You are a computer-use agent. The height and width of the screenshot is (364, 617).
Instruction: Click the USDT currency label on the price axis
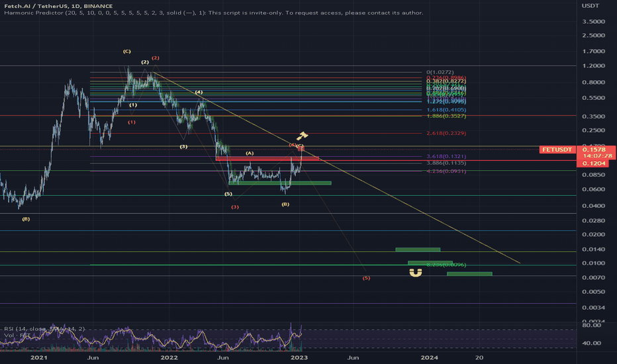[591, 5]
